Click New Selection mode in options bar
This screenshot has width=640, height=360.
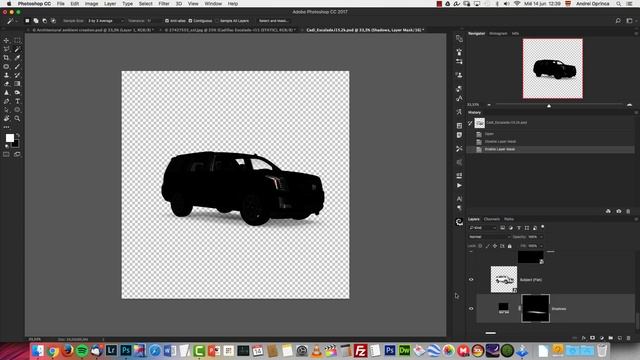[x=27, y=20]
